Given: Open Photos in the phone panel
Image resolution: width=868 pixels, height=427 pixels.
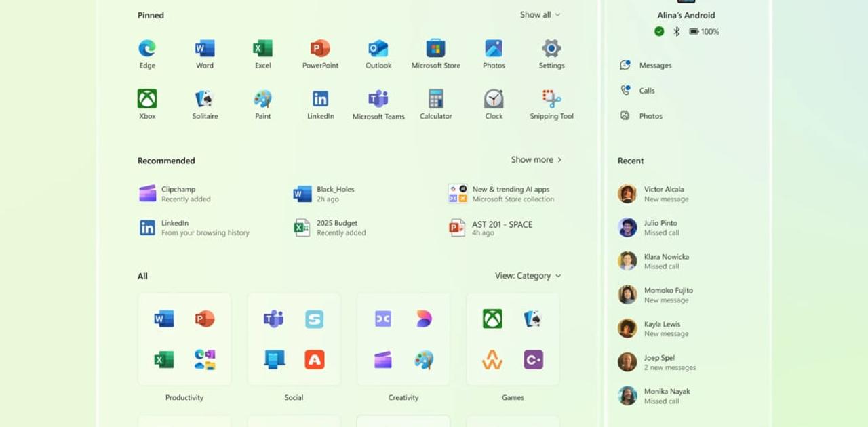Looking at the screenshot, I should [x=641, y=116].
